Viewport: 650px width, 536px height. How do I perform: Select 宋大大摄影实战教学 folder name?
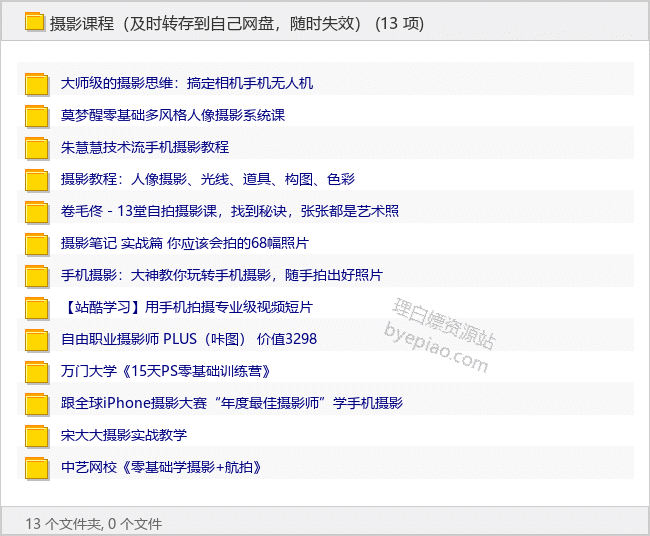click(124, 435)
